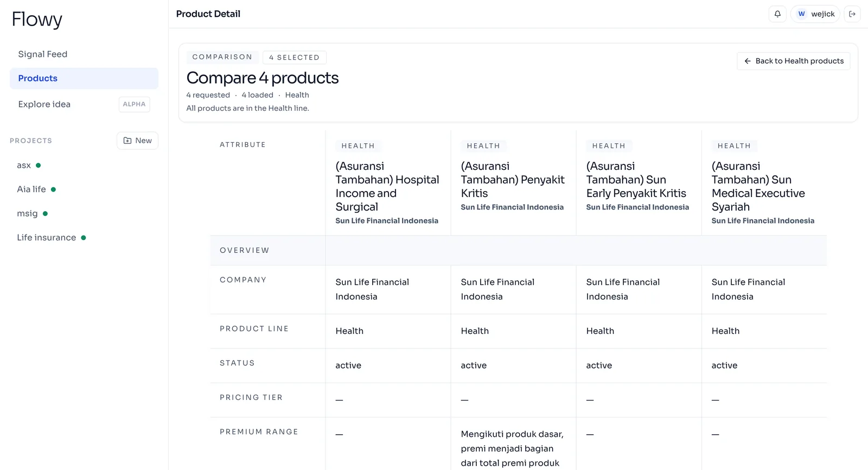Viewport: 868px width, 470px height.
Task: Click the folder-plus icon on New button
Action: coord(127,141)
